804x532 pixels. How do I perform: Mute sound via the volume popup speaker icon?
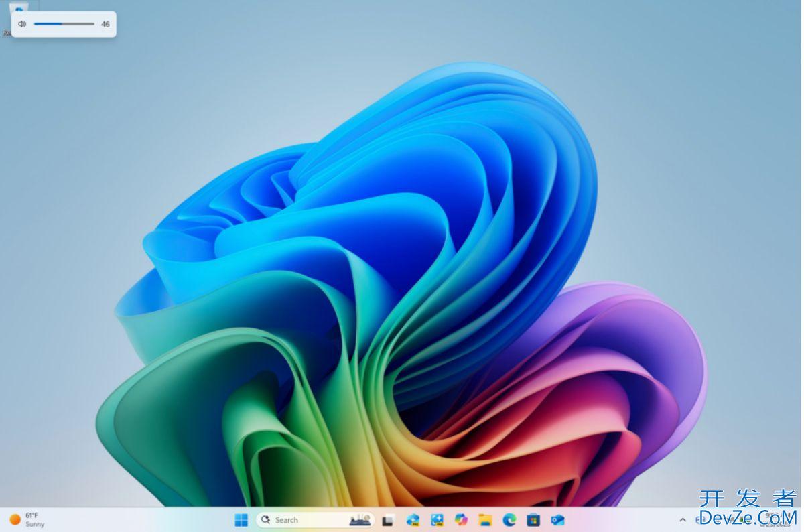pos(22,24)
